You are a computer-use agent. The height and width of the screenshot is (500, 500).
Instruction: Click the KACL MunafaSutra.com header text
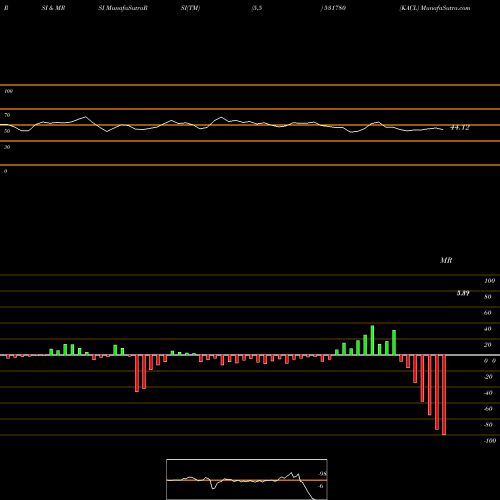pyautogui.click(x=435, y=8)
